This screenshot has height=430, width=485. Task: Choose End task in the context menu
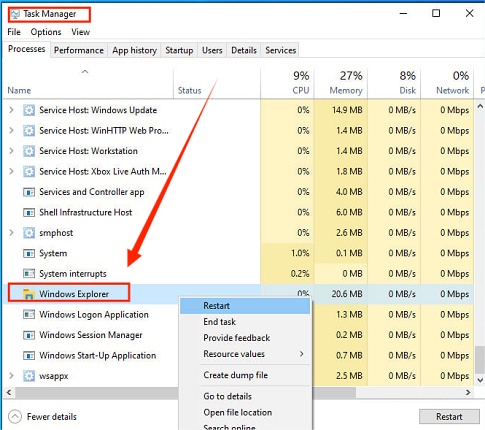(245, 322)
